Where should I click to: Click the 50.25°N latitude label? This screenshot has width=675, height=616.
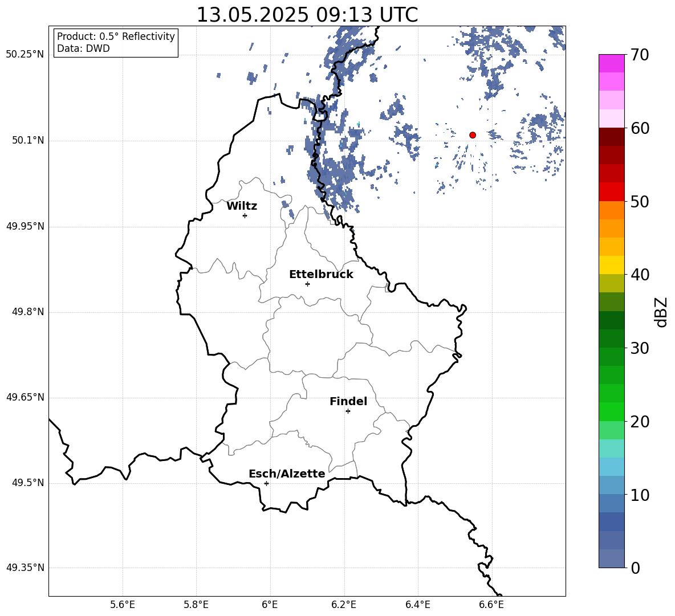click(25, 55)
